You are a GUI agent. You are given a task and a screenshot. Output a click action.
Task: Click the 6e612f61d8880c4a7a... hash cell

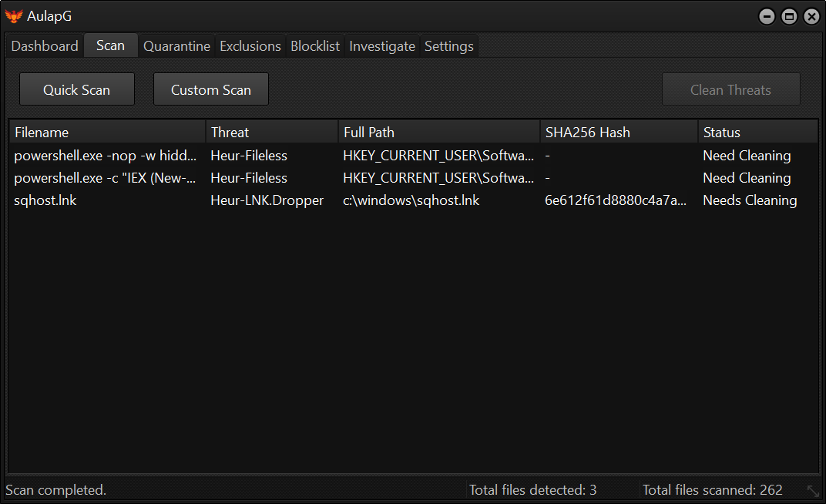[x=616, y=200]
